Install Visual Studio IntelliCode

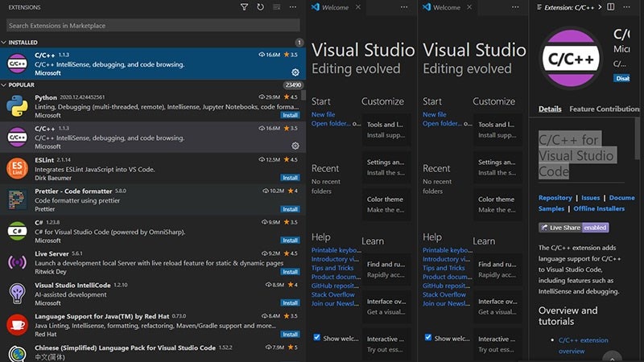pos(290,303)
